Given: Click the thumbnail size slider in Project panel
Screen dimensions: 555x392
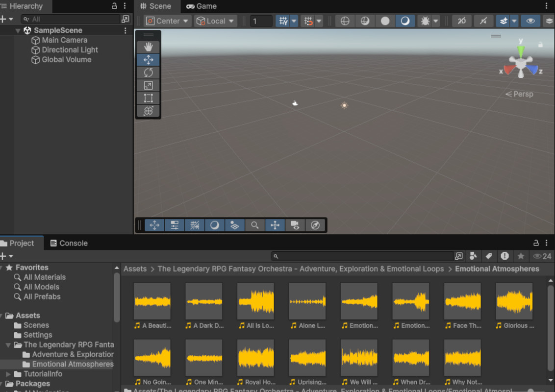Looking at the screenshot, I should pos(530,391).
